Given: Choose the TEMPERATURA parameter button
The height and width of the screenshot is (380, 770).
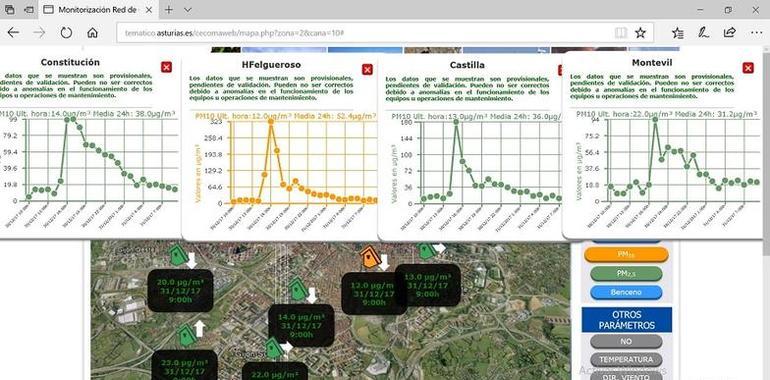Looking at the screenshot, I should click(626, 359).
